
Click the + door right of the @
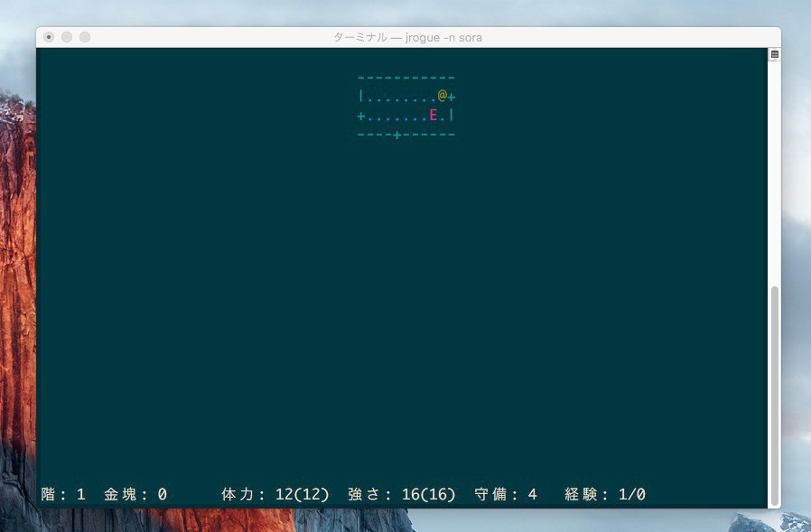[x=452, y=97]
